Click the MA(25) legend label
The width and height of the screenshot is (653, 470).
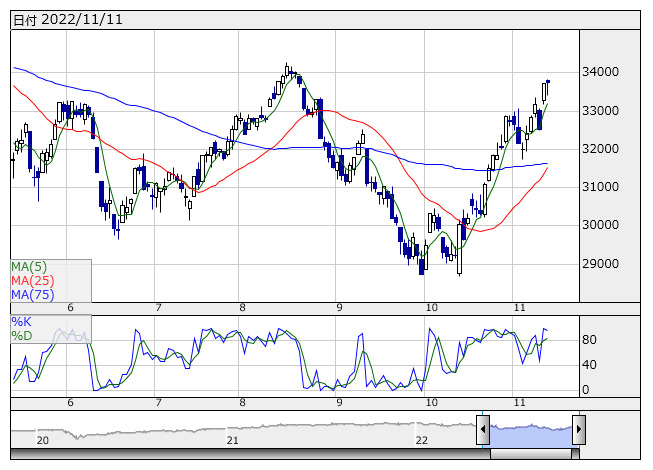pos(33,281)
